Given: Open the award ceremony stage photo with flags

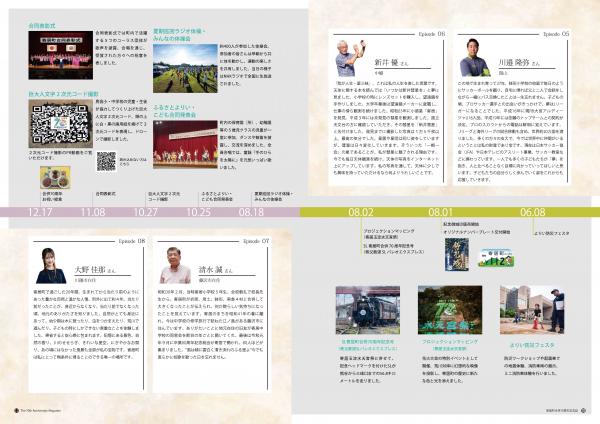Looking at the screenshot, I should (x=60, y=55).
